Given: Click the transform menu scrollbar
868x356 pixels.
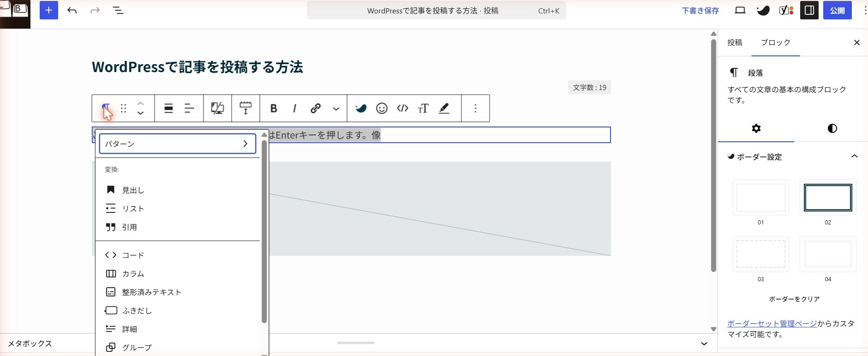Looking at the screenshot, I should coord(264,231).
